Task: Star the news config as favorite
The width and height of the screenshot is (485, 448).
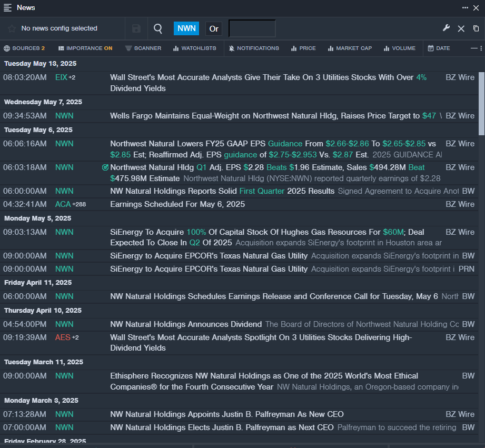Action: [12, 28]
